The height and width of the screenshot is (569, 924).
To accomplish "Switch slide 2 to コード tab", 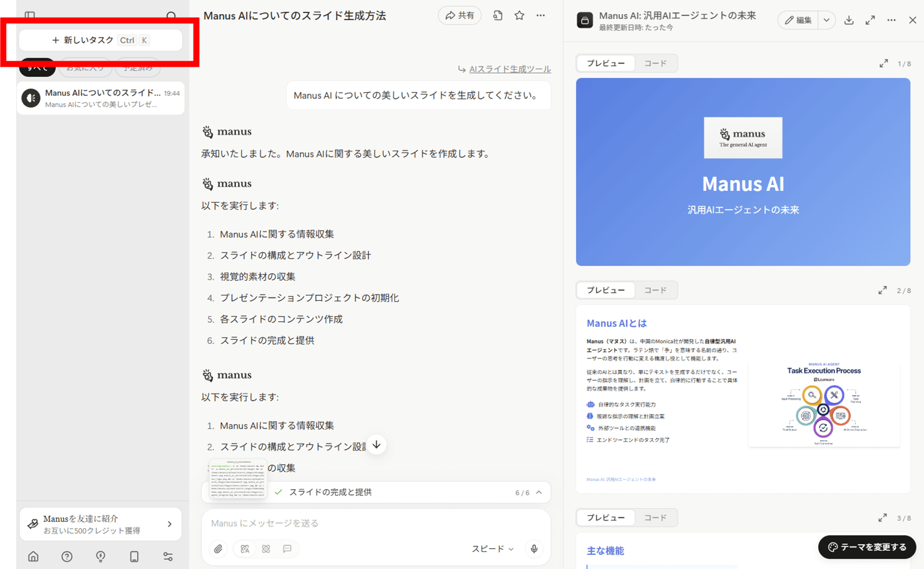I will coord(655,290).
